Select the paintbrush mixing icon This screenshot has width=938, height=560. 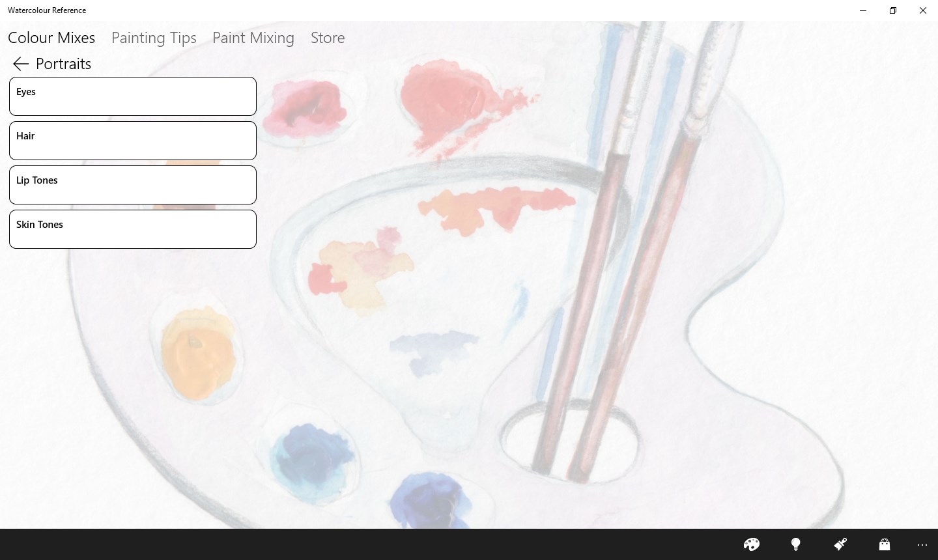[x=840, y=544]
